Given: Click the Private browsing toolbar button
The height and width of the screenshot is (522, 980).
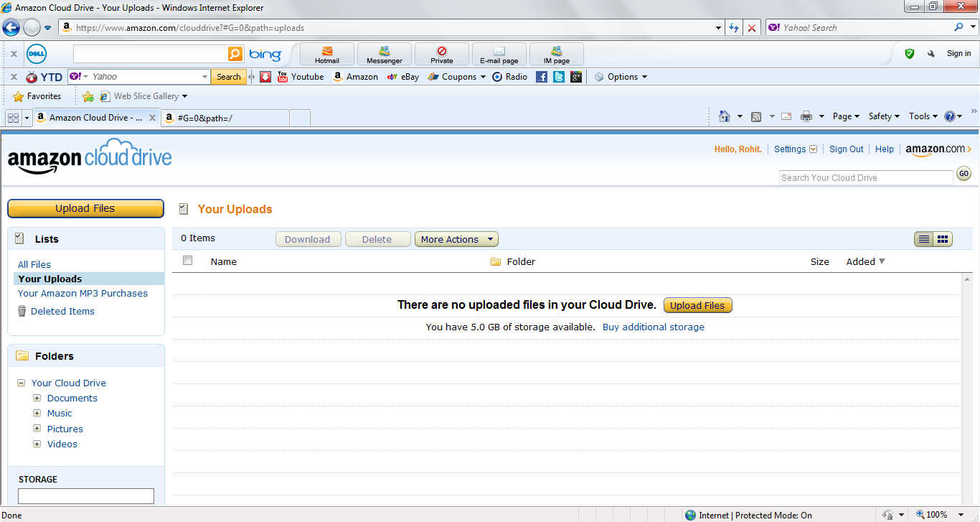Looking at the screenshot, I should coord(442,55).
